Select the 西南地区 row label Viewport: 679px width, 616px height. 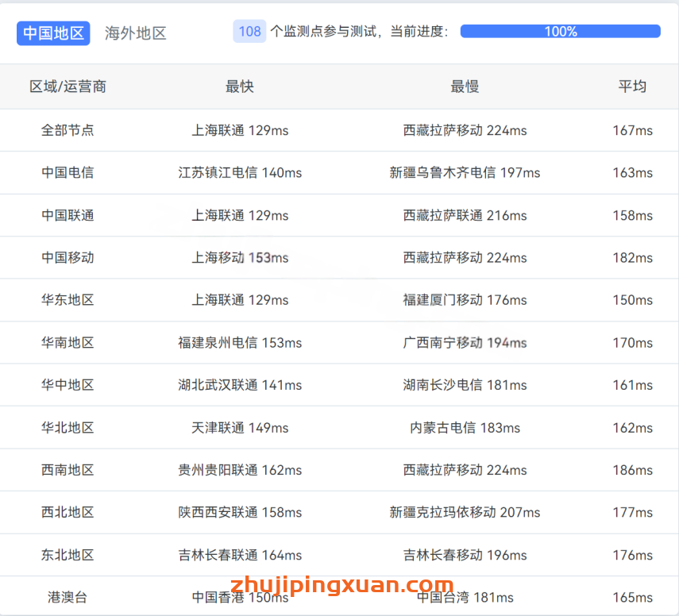(x=68, y=470)
